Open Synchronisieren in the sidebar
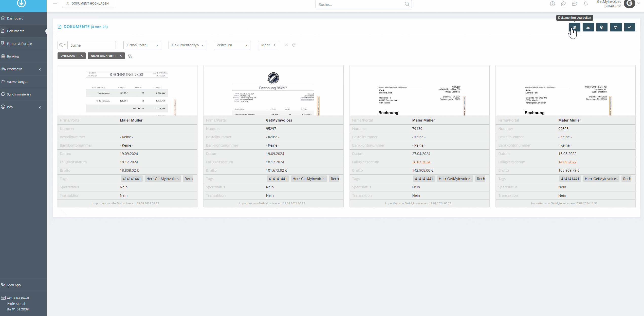Screen dimensions: 644x316 [23, 94]
